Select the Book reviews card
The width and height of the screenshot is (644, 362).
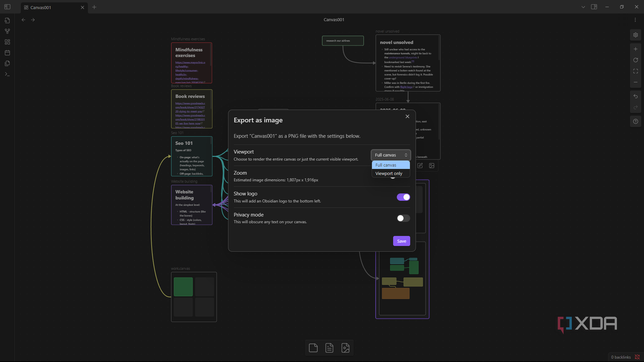coord(191,109)
